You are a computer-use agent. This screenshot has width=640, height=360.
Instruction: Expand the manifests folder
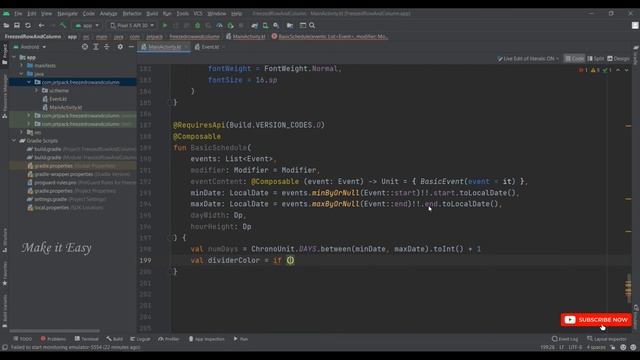22,65
